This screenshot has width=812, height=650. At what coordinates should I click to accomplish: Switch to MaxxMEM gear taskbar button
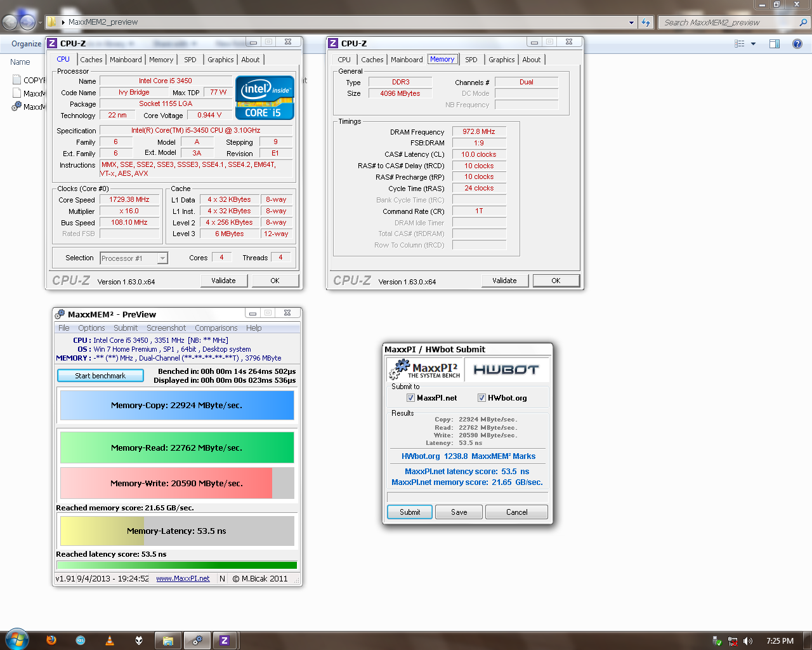197,640
